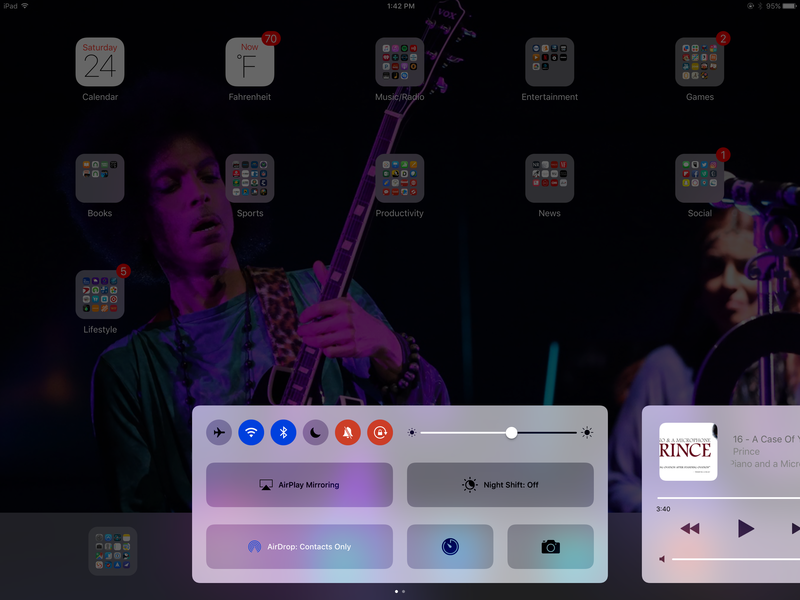Open the Lifestyle folder
This screenshot has width=800, height=600.
pos(100,294)
